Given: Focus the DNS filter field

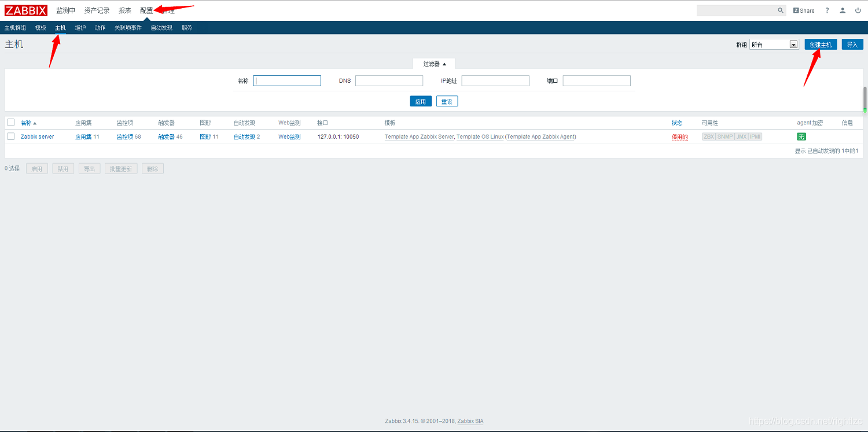Looking at the screenshot, I should 389,81.
